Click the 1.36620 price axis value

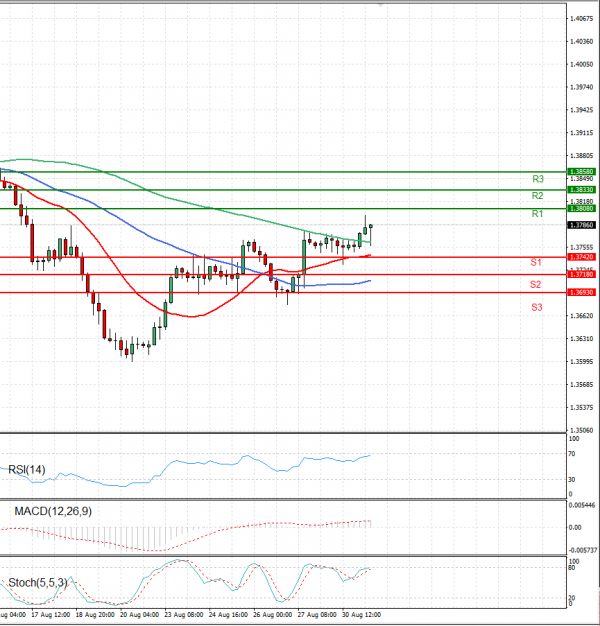582,316
